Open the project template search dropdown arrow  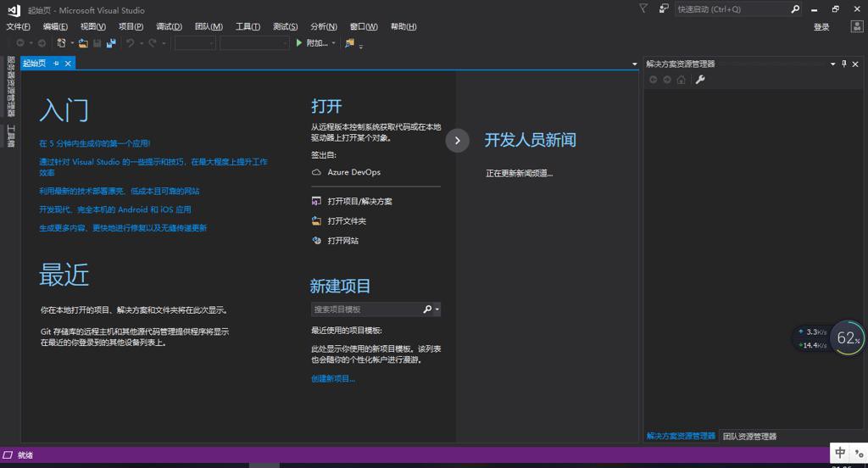point(437,309)
